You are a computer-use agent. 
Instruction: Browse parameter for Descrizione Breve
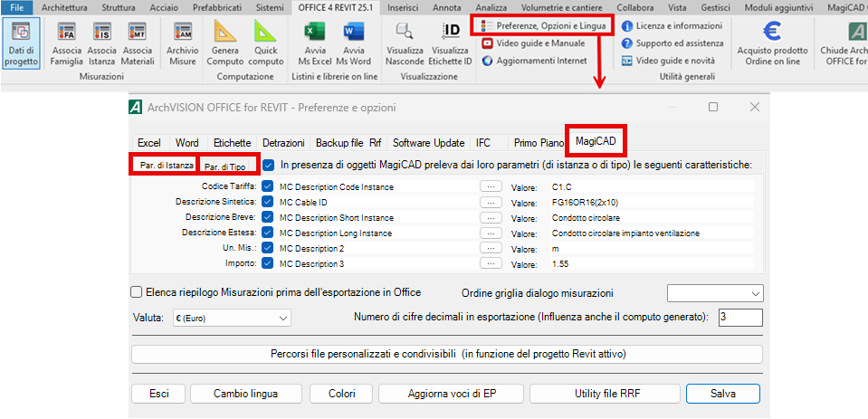click(491, 217)
